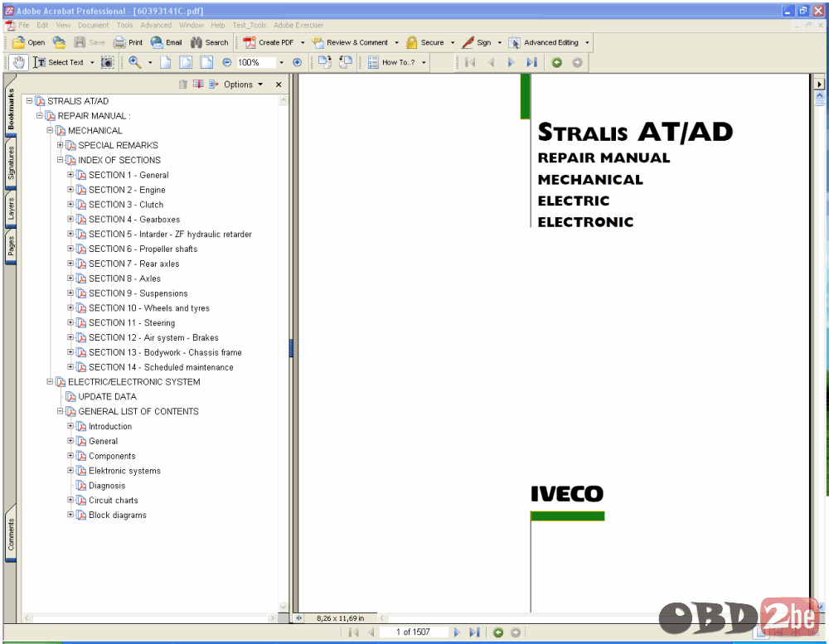Open the Advanced menu
829x644 pixels.
click(156, 25)
